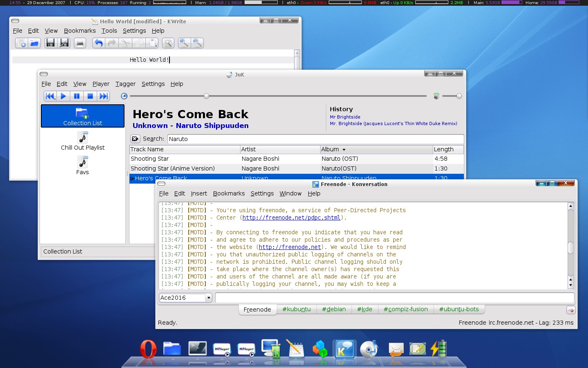
Task: Undo the last edit in KWrite
Action: [x=98, y=43]
